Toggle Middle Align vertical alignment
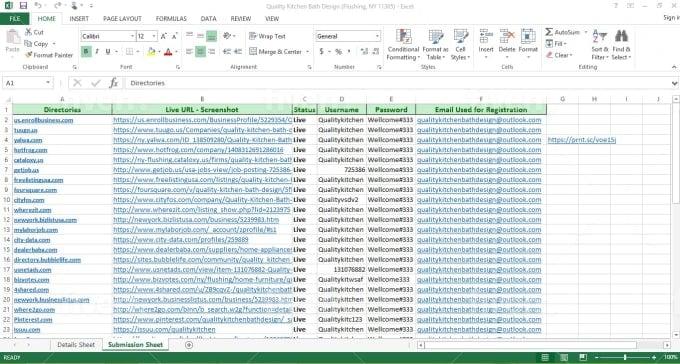Screen dimensions: 680x364 [x=200, y=36]
